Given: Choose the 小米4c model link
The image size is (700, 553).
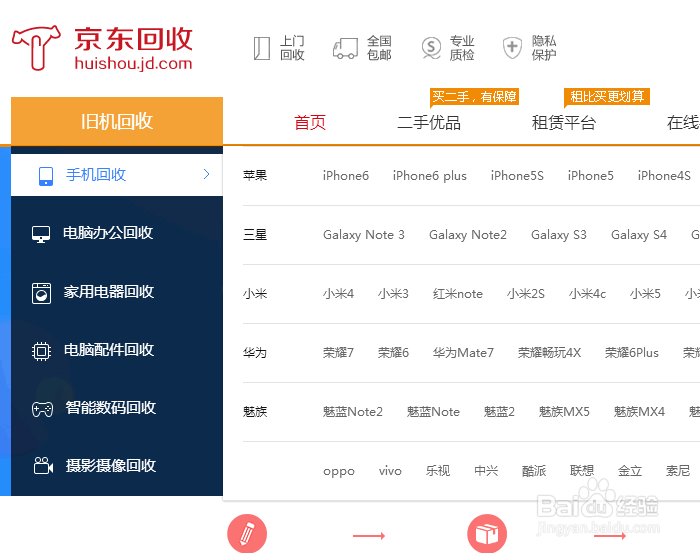Looking at the screenshot, I should coord(587,294).
